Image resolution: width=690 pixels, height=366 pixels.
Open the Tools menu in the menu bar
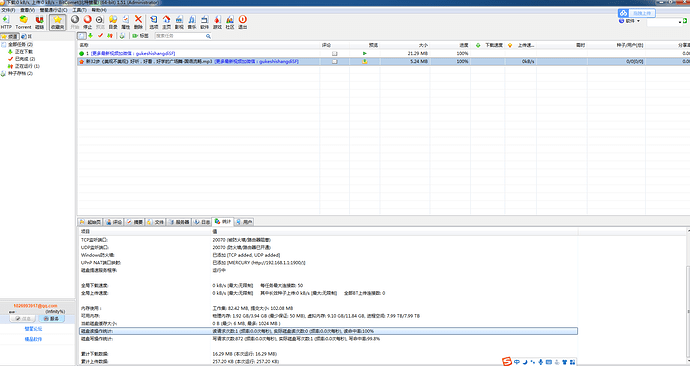(79, 10)
